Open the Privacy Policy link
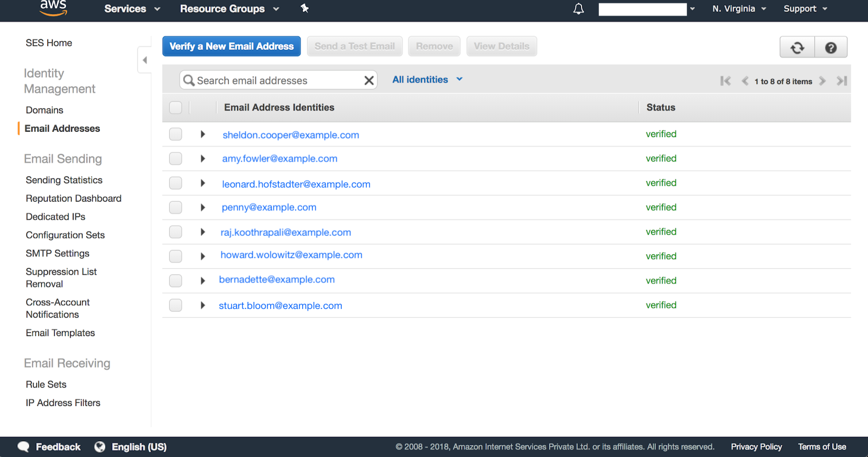This screenshot has width=868, height=457. click(x=756, y=447)
